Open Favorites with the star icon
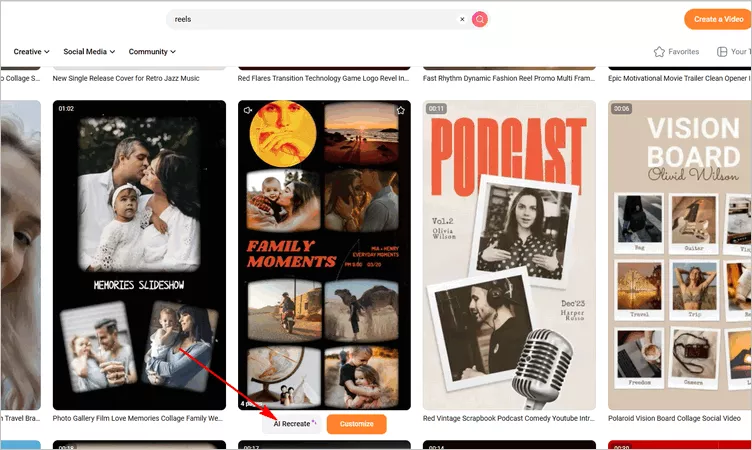 (x=676, y=51)
